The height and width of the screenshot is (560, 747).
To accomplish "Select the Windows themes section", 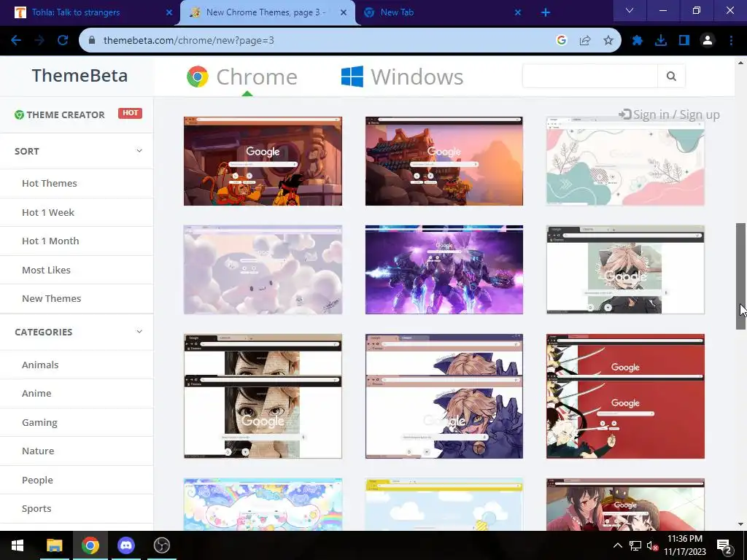I will pos(403,77).
